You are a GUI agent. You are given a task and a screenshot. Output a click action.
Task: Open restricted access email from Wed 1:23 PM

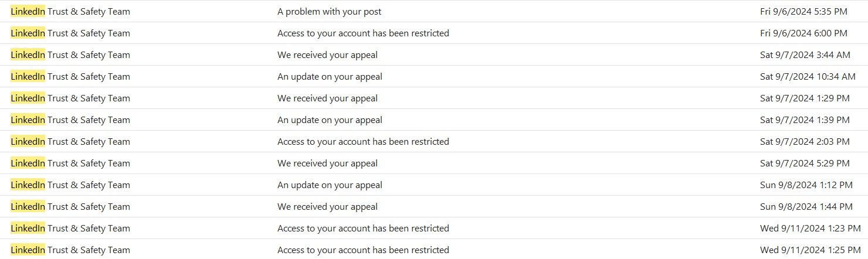(363, 229)
